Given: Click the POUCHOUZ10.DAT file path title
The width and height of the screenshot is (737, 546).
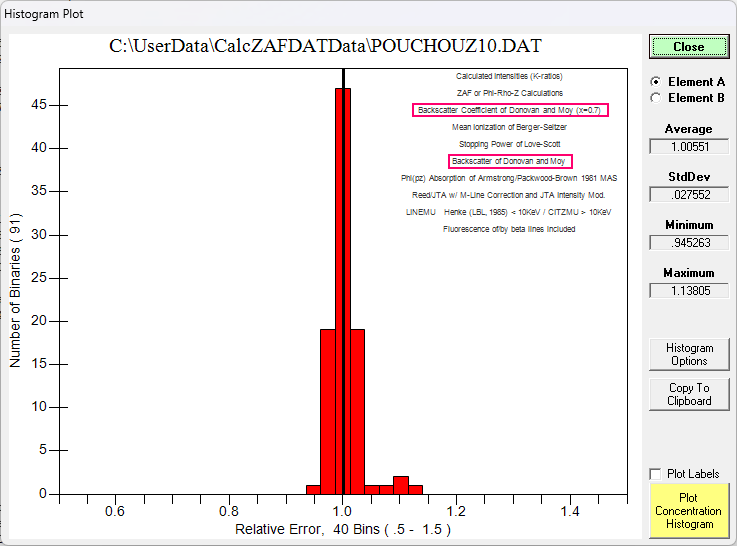Looking at the screenshot, I should pos(325,47).
